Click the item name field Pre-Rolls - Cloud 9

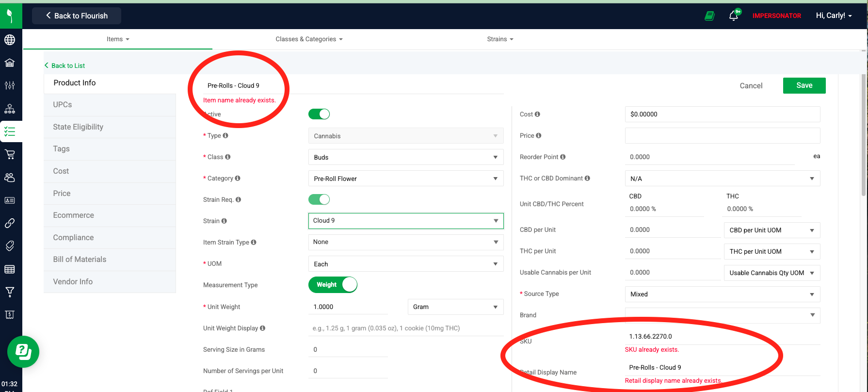click(354, 85)
